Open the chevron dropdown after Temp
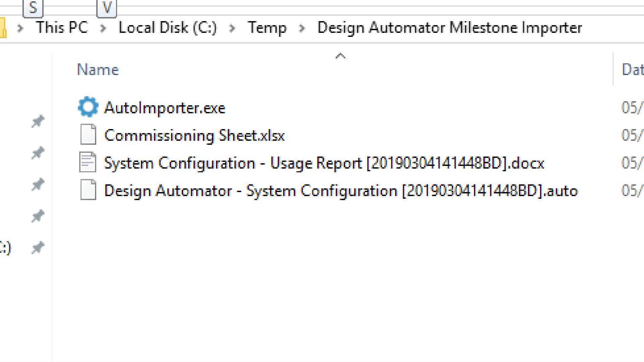 click(x=302, y=28)
